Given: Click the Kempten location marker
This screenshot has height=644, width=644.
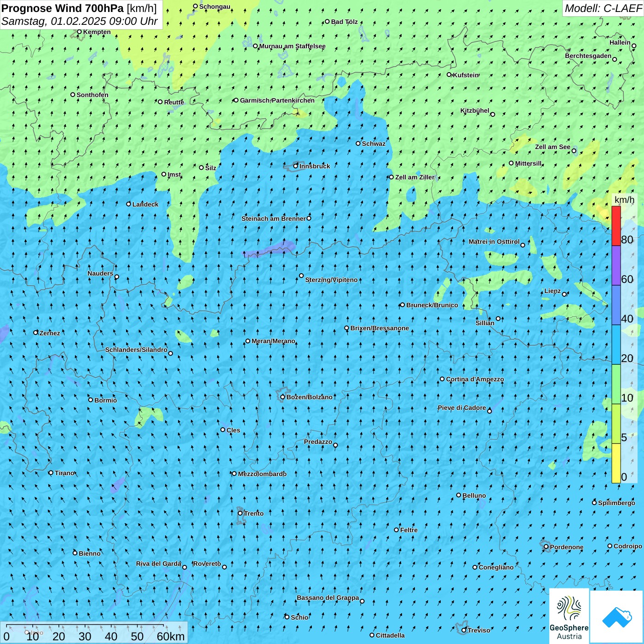Looking at the screenshot, I should tap(79, 32).
